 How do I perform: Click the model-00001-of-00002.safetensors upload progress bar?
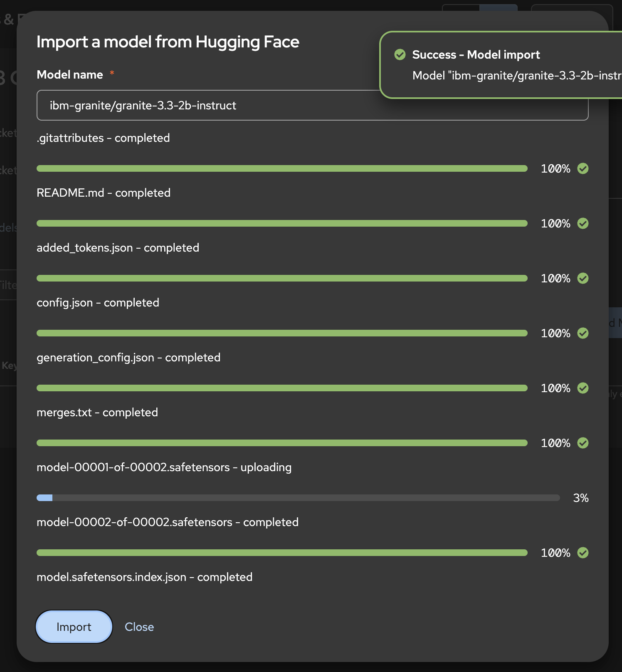298,498
